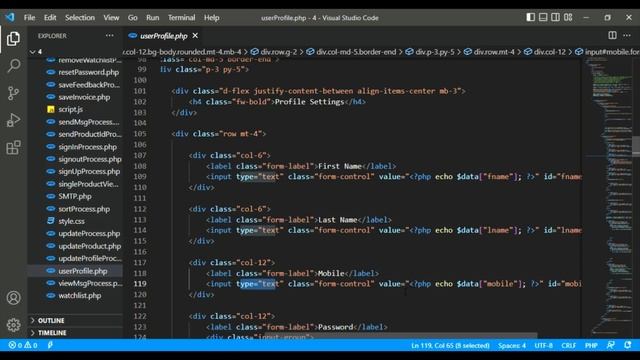The height and width of the screenshot is (360, 640).
Task: Click div.row.g-2 breadcrumb
Action: (278, 52)
